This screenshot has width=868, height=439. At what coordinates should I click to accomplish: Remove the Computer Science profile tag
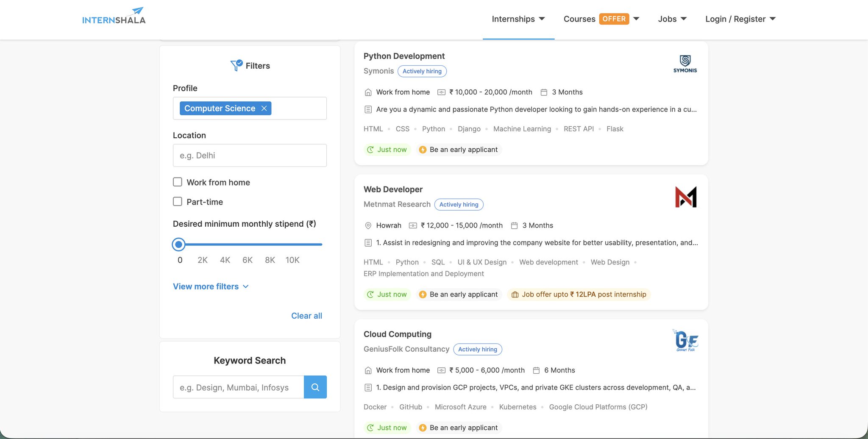[x=264, y=108]
